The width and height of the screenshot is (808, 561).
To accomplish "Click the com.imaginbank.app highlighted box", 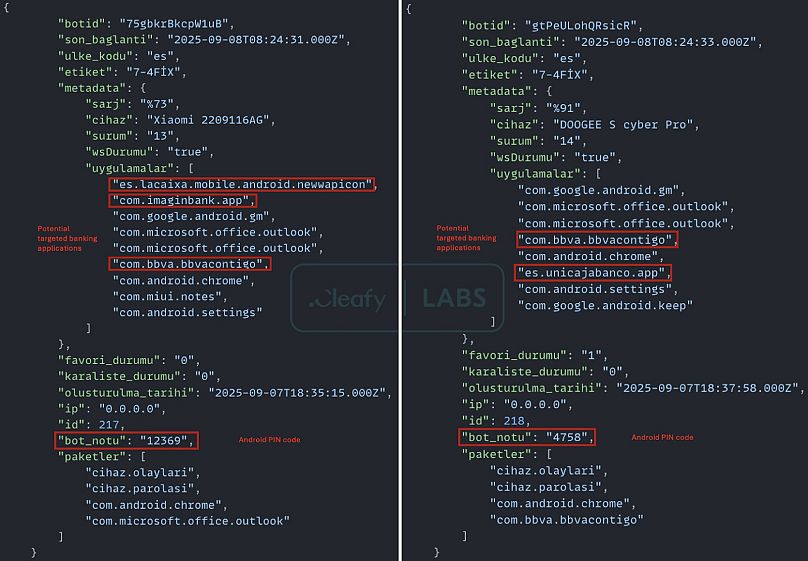I will [182, 200].
